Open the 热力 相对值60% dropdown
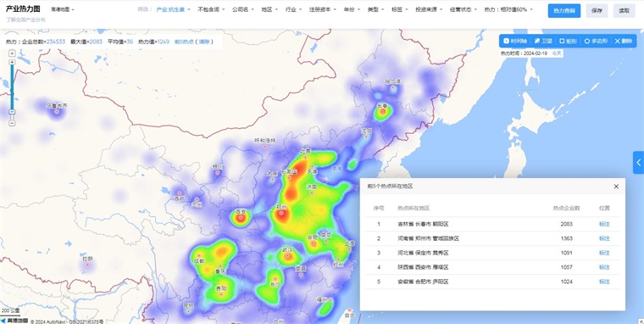Image resolution: width=644 pixels, height=324 pixels. [508, 9]
